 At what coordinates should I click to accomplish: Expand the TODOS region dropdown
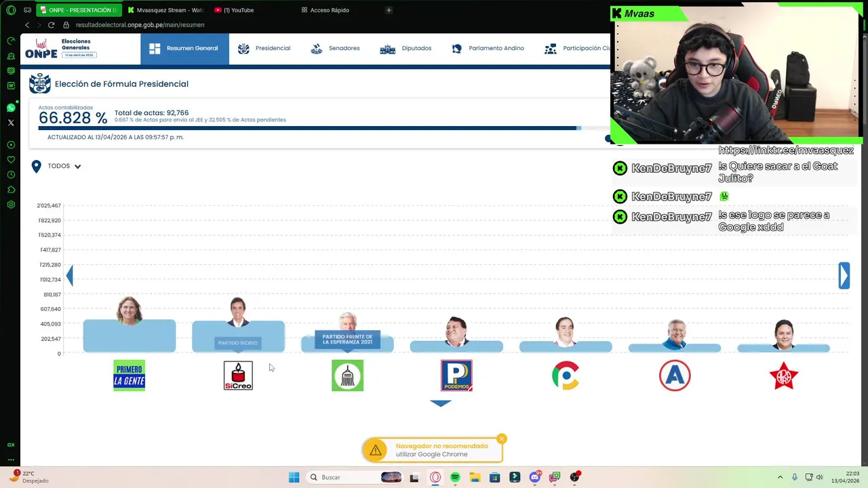[x=64, y=166]
